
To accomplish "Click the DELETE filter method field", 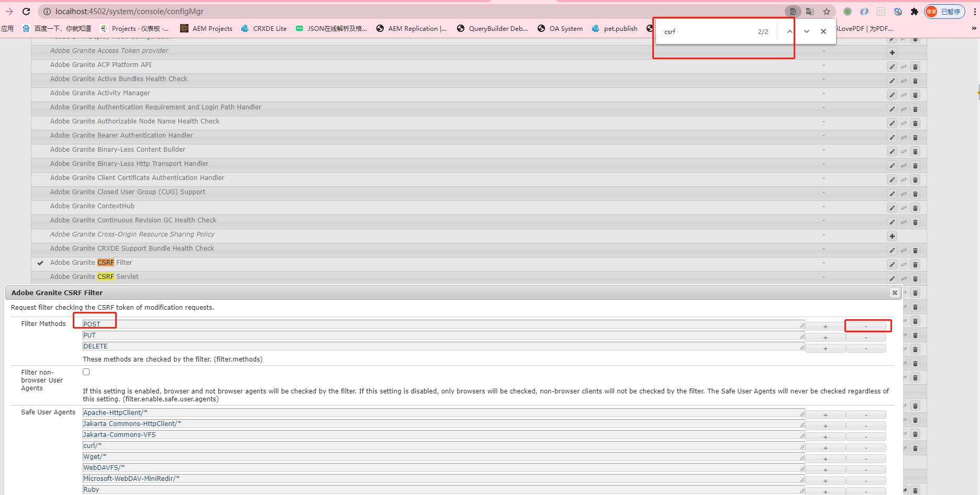I will pyautogui.click(x=443, y=346).
